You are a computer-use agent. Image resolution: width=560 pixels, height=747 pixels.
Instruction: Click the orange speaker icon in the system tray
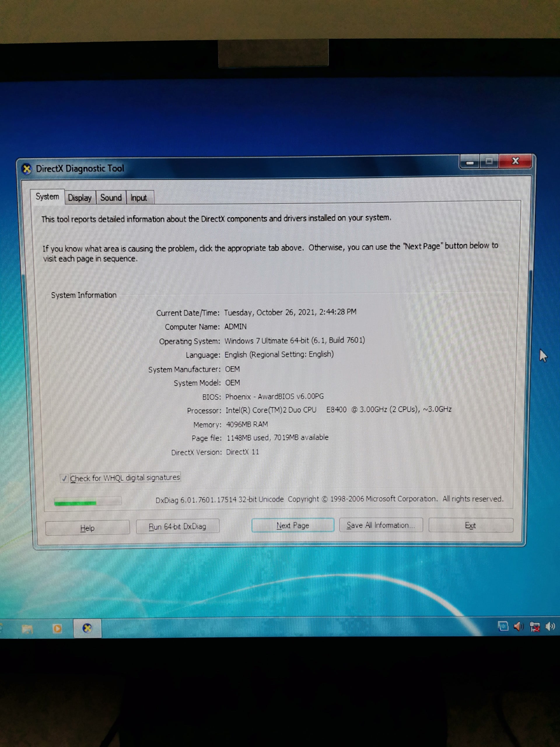click(x=519, y=627)
